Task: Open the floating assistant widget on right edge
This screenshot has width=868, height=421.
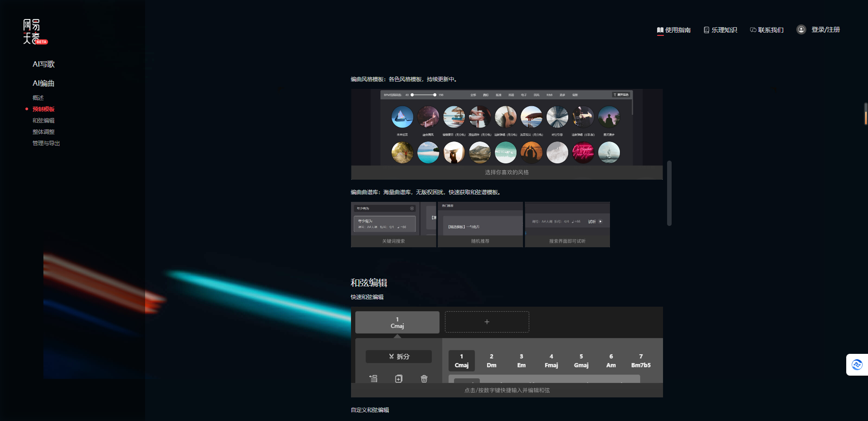Action: (x=857, y=365)
